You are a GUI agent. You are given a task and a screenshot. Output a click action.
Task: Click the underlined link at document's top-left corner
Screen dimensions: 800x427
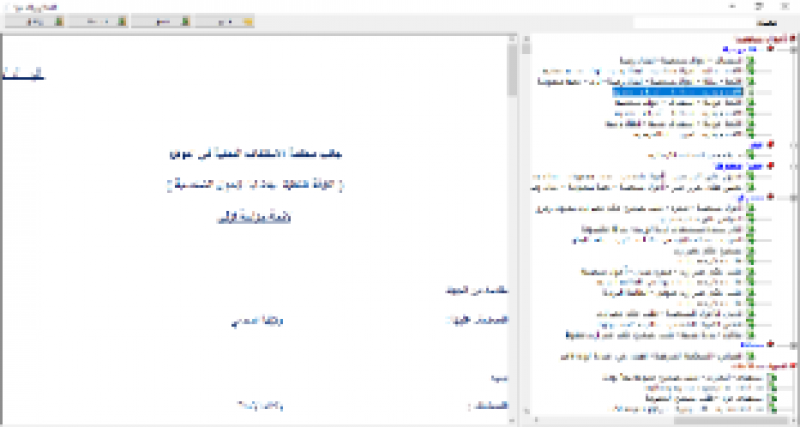click(x=23, y=74)
